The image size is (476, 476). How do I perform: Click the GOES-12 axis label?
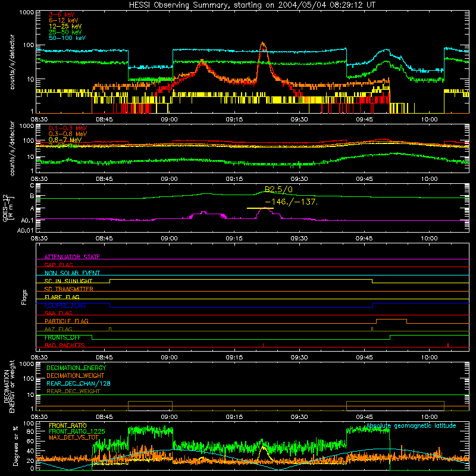point(8,208)
